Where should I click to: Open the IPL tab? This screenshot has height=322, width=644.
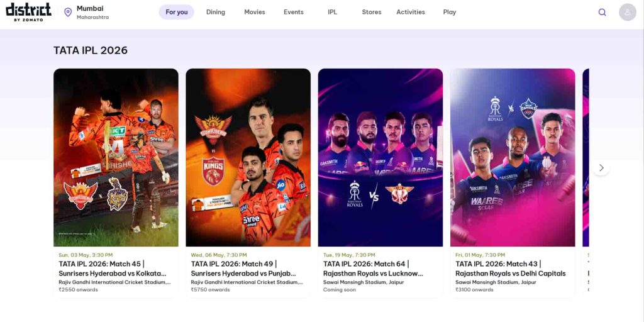(x=333, y=13)
